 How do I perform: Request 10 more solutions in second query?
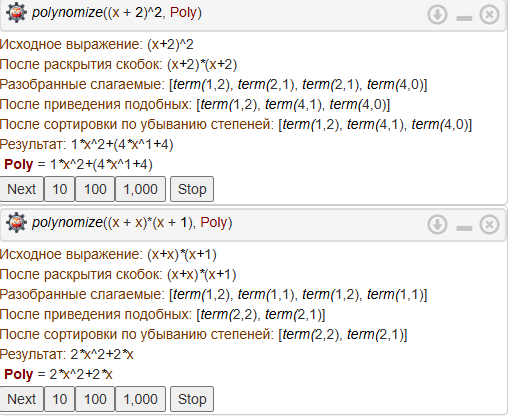(60, 399)
